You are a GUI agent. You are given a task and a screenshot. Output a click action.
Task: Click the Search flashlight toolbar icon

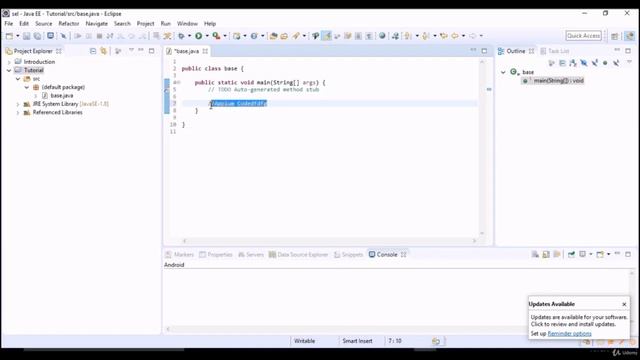click(296, 36)
